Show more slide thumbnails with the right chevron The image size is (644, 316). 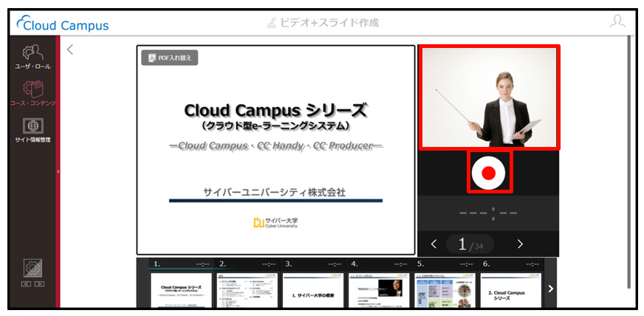(551, 289)
